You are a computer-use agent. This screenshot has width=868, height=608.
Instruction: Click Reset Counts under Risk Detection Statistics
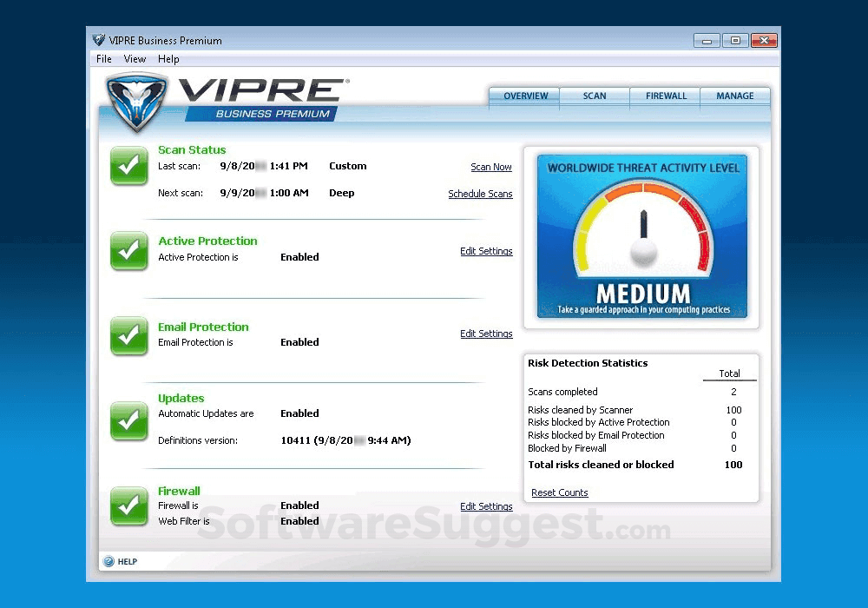click(559, 492)
